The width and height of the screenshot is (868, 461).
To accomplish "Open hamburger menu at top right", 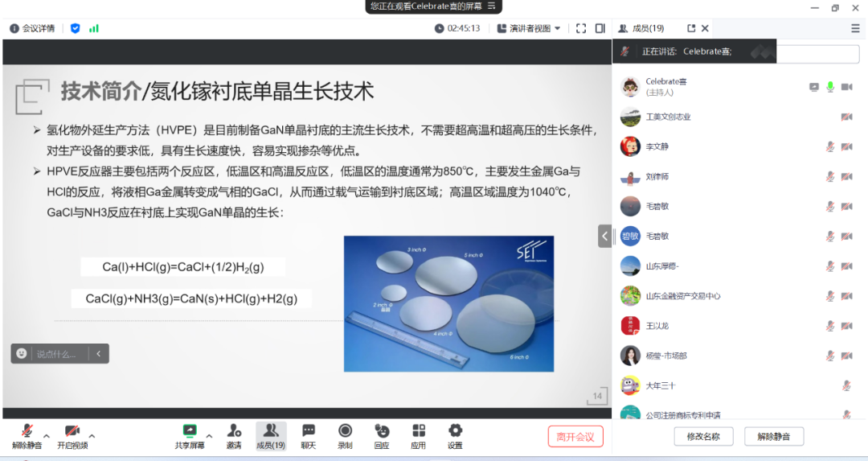I will [x=855, y=28].
